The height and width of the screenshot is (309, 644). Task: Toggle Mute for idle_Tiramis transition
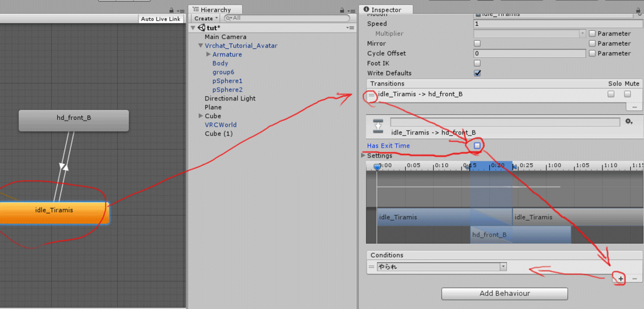tap(627, 94)
